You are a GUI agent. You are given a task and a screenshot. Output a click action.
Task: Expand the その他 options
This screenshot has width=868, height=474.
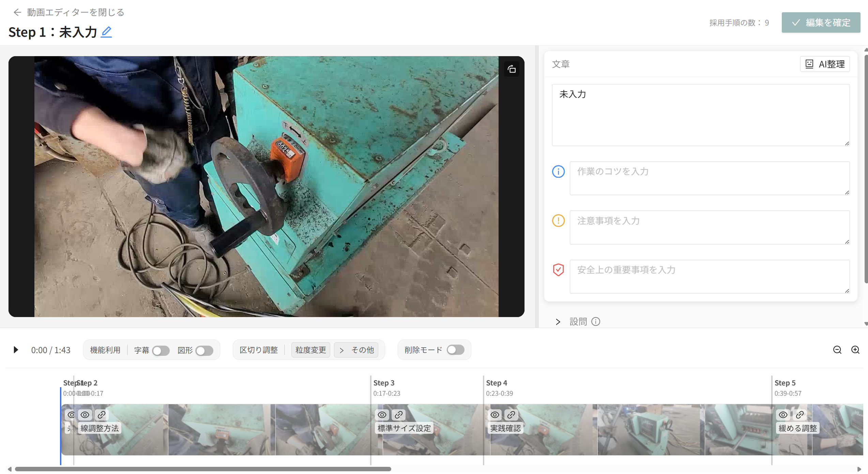coord(356,350)
